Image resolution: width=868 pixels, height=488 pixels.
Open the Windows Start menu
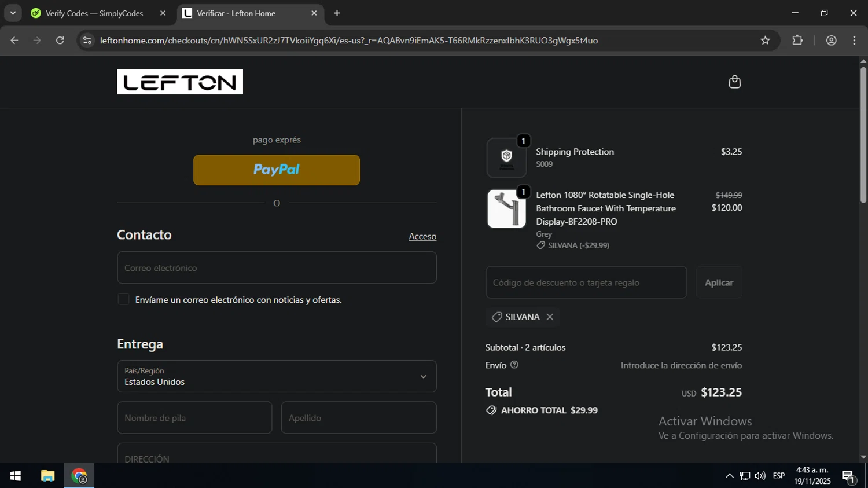(x=16, y=476)
